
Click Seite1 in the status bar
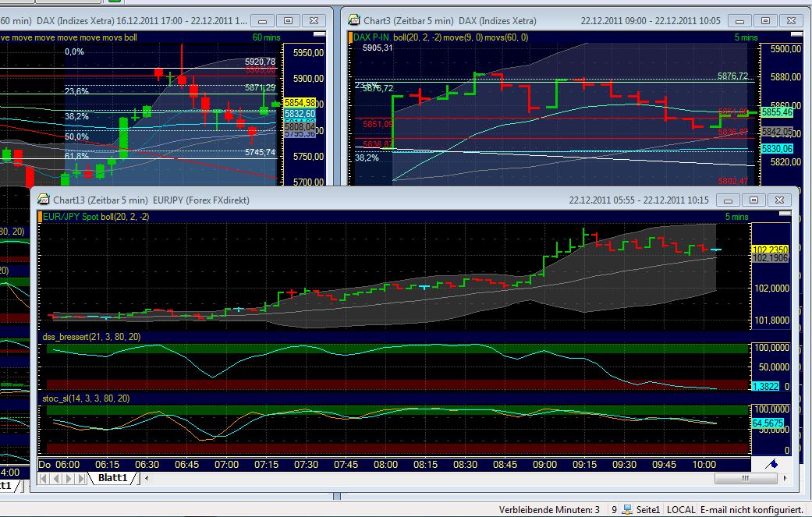(x=648, y=509)
